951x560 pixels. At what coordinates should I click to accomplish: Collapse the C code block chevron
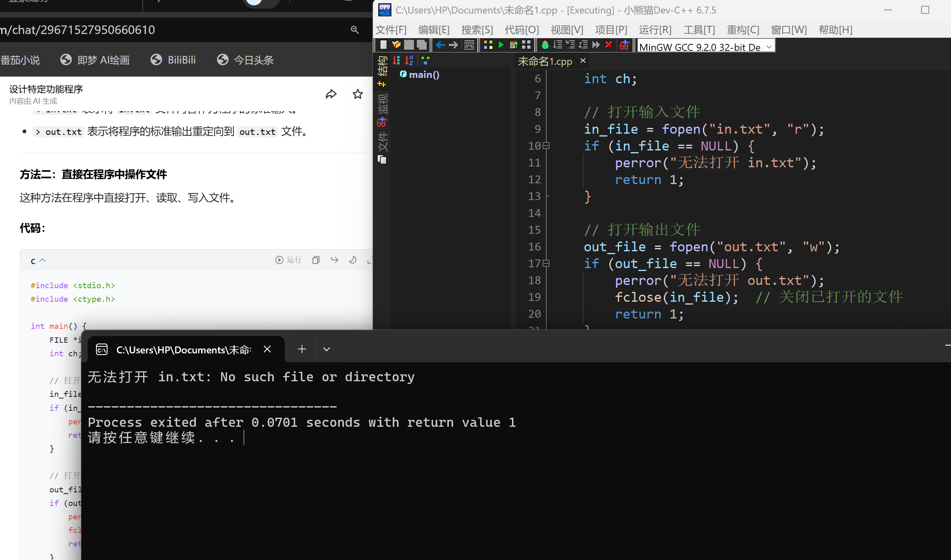tap(42, 261)
